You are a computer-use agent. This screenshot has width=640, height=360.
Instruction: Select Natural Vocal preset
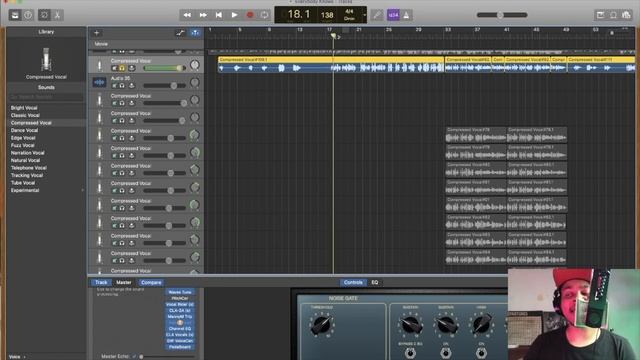click(25, 160)
